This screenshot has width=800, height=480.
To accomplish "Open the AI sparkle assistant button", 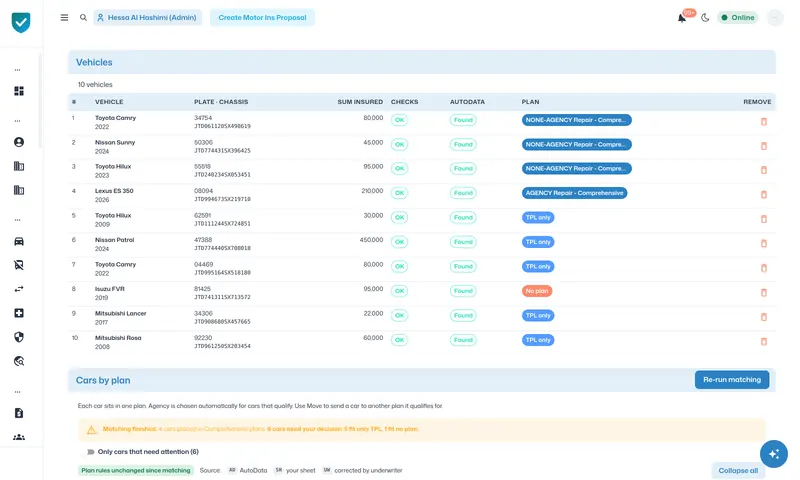I will 773,453.
